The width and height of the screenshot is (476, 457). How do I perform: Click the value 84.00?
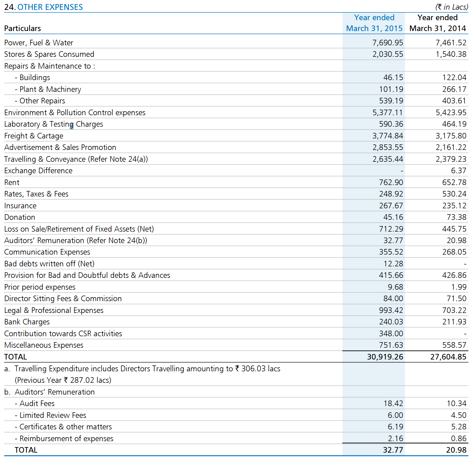[x=393, y=298]
